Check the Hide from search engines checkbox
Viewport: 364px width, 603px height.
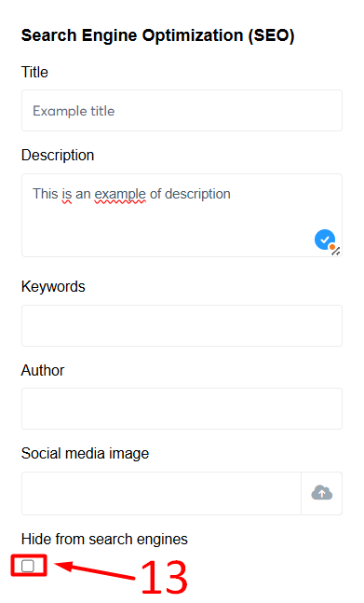28,566
